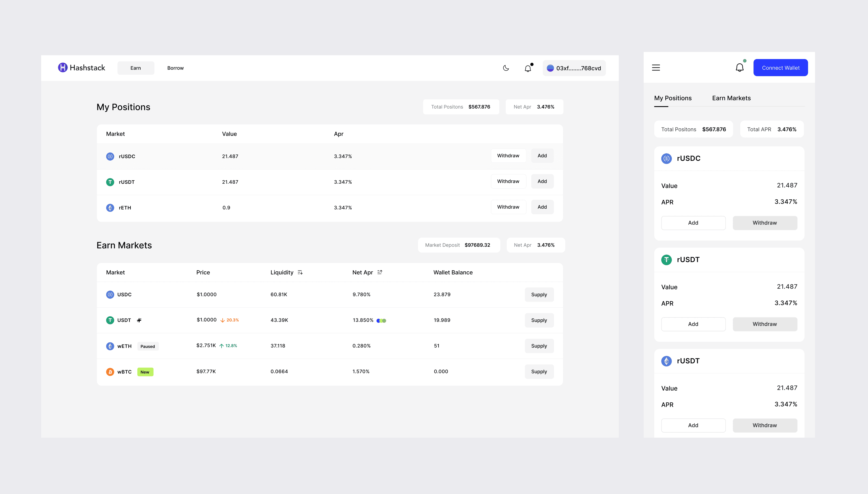The height and width of the screenshot is (494, 868).
Task: Open notifications bell in desktop header
Action: pyautogui.click(x=528, y=68)
